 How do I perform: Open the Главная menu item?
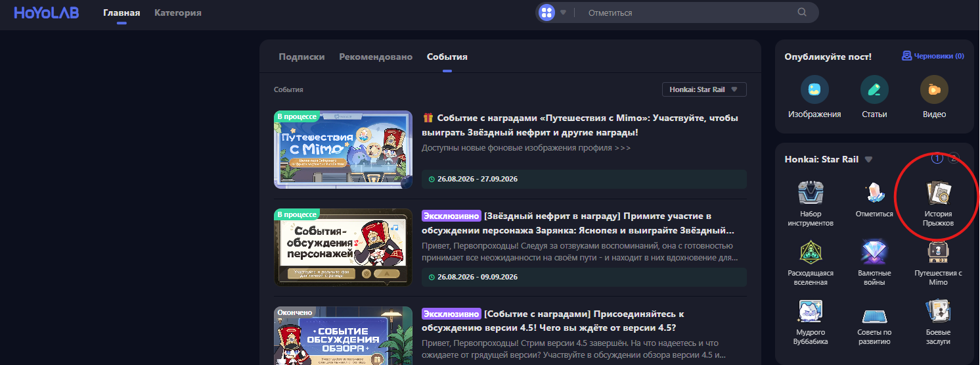point(122,12)
